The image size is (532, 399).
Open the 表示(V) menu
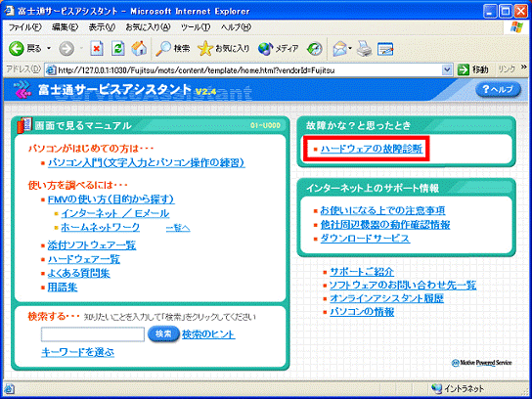coord(102,27)
